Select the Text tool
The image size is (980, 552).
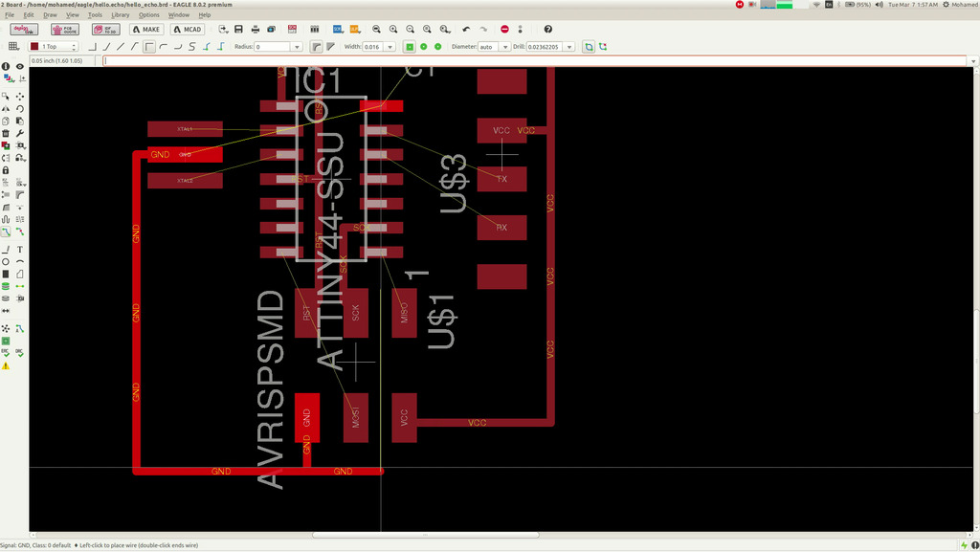(20, 249)
